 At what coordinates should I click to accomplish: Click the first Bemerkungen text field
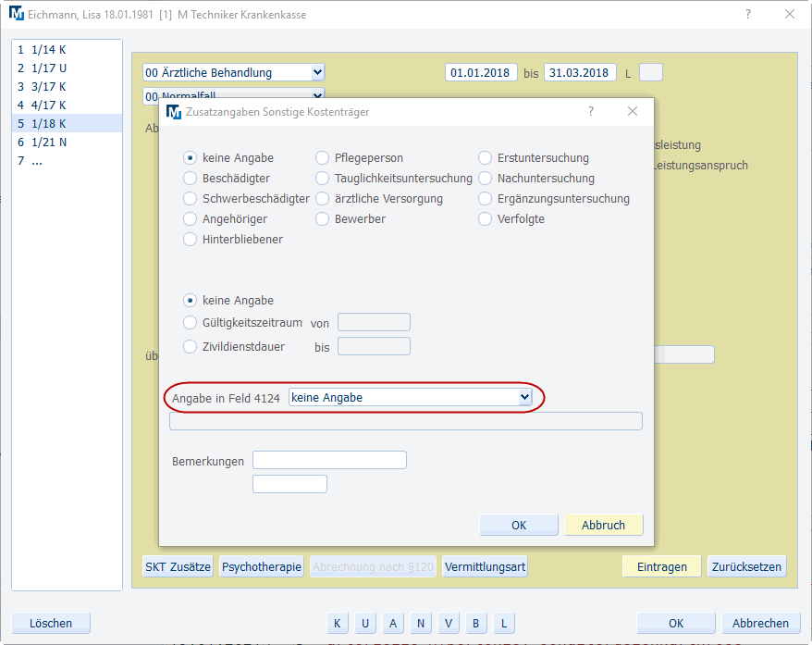pyautogui.click(x=329, y=460)
